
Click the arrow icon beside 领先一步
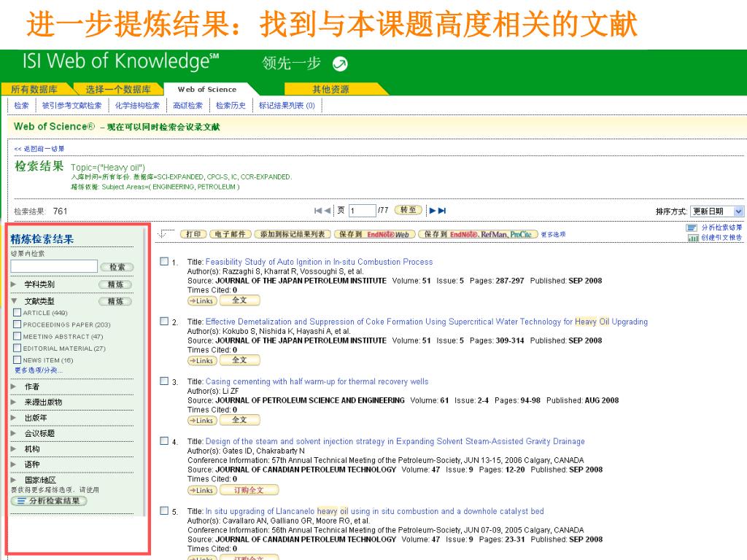(x=340, y=64)
